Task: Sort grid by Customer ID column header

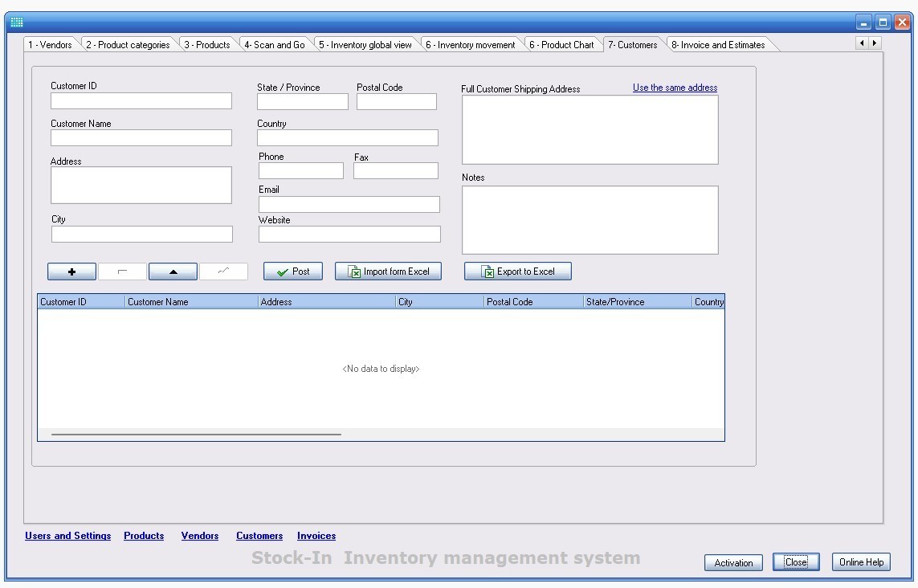Action: pyautogui.click(x=81, y=301)
